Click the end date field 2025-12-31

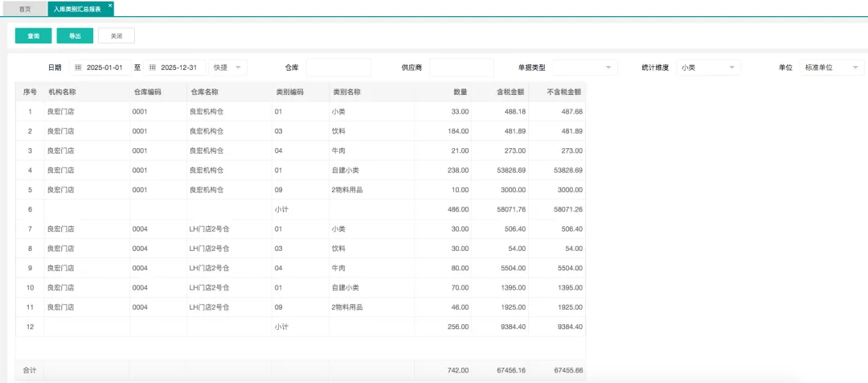point(179,68)
